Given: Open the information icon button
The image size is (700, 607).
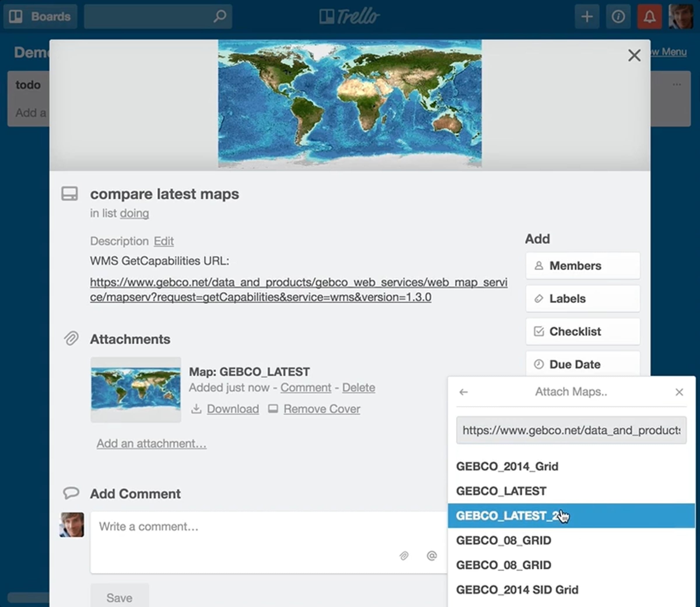Looking at the screenshot, I should point(618,16).
